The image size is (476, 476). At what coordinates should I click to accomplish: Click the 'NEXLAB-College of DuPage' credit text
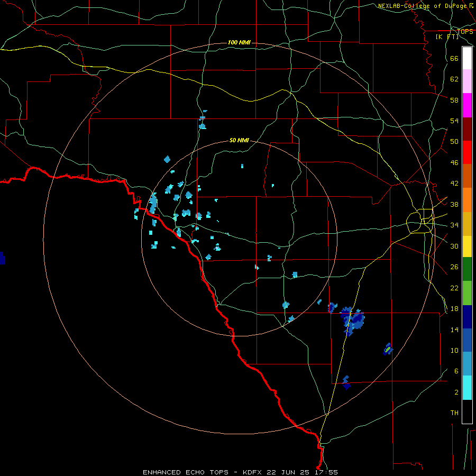[422, 6]
